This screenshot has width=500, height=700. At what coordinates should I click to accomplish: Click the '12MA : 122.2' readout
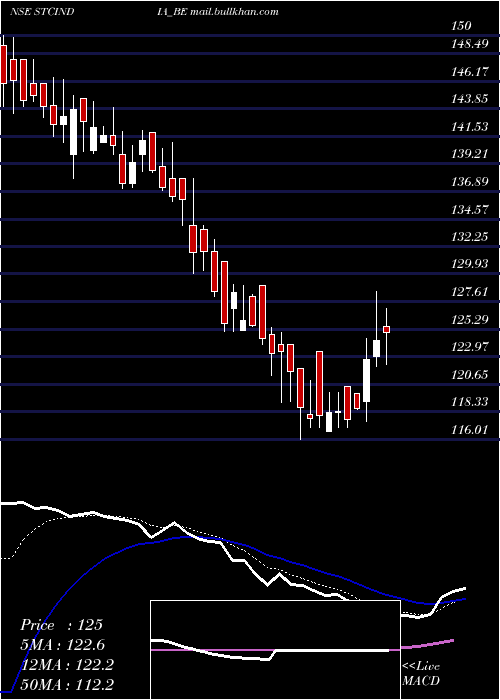[x=67, y=664]
